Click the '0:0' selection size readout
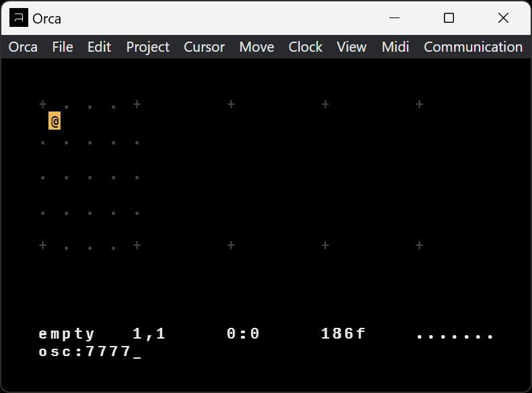The height and width of the screenshot is (393, 532). [243, 334]
